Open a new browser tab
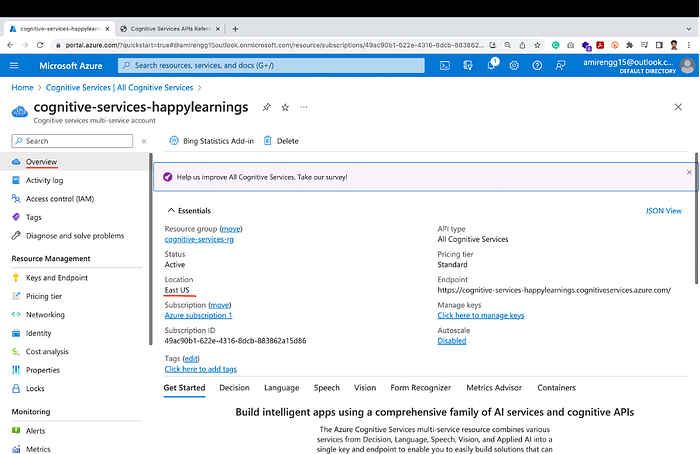The image size is (700, 454). (235, 29)
